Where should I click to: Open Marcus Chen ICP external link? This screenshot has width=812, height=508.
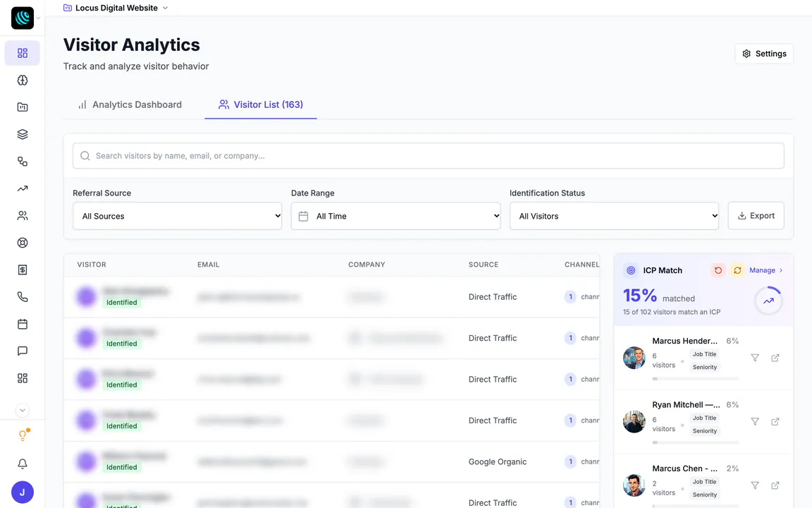775,485
